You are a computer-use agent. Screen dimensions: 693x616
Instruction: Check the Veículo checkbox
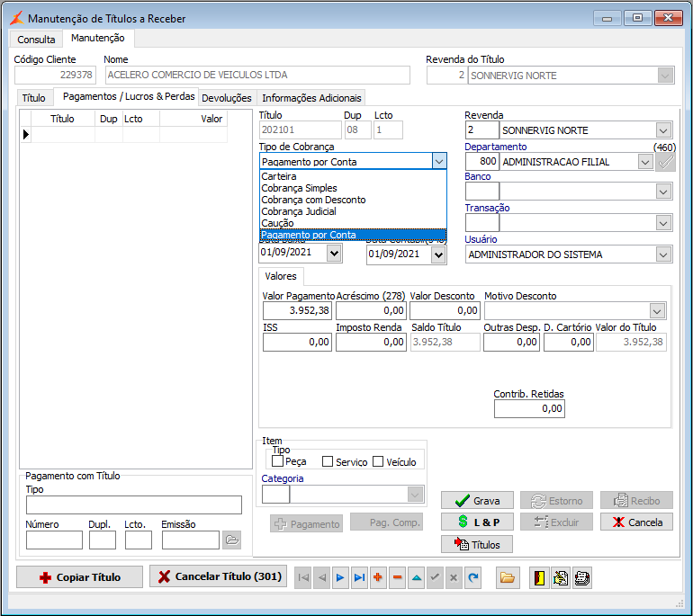[x=378, y=461]
